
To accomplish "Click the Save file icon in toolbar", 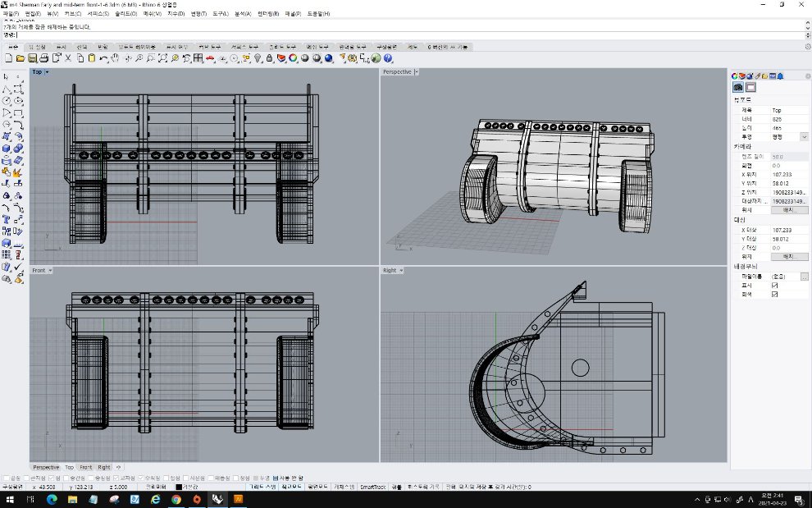I will tap(32, 58).
